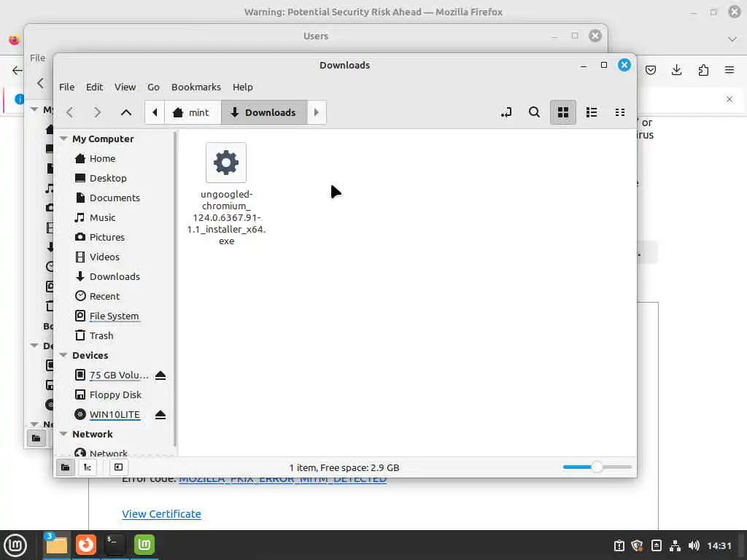747x560 pixels.
Task: Select ungoogled-chromium installer exe file
Action: coord(226,194)
